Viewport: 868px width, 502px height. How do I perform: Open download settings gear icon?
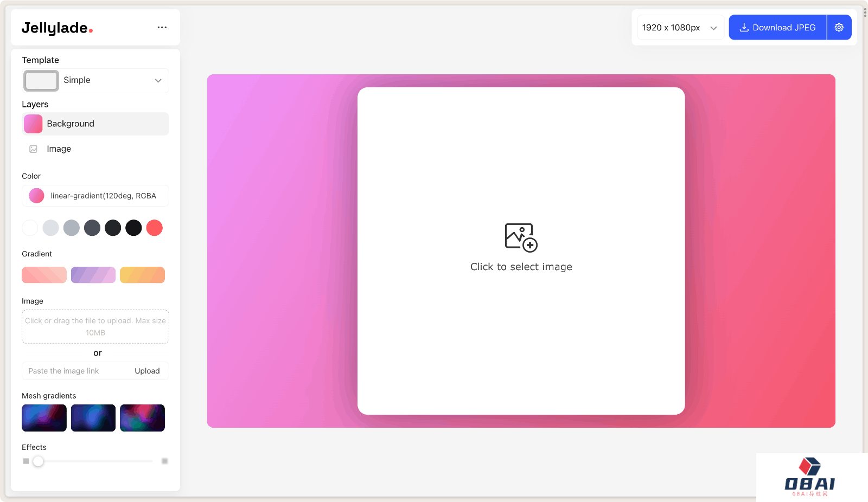click(839, 27)
